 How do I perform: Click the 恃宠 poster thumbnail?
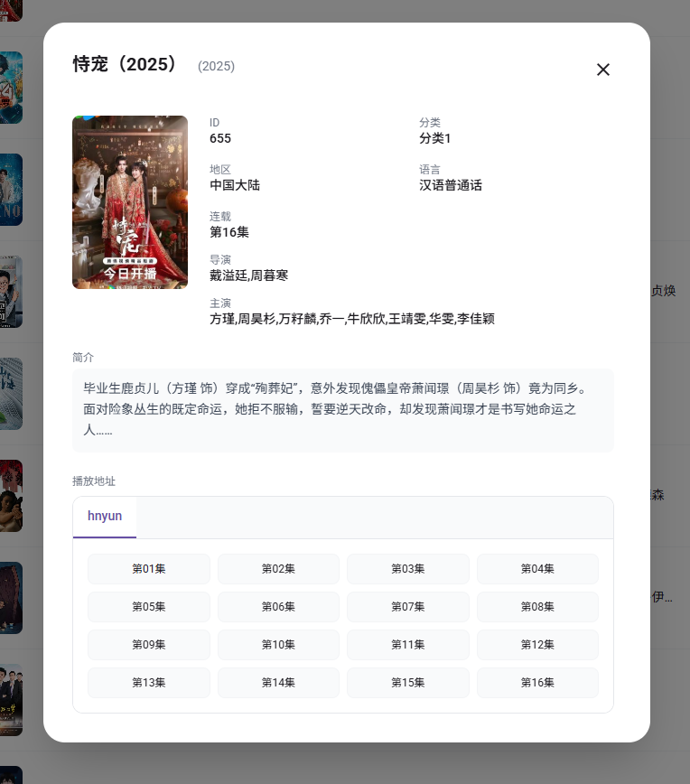(x=130, y=202)
